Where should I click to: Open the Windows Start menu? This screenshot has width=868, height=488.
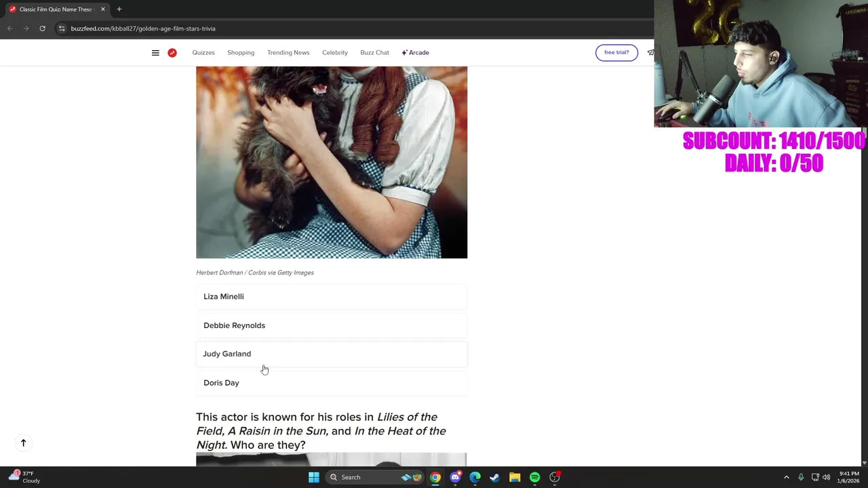pos(313,477)
